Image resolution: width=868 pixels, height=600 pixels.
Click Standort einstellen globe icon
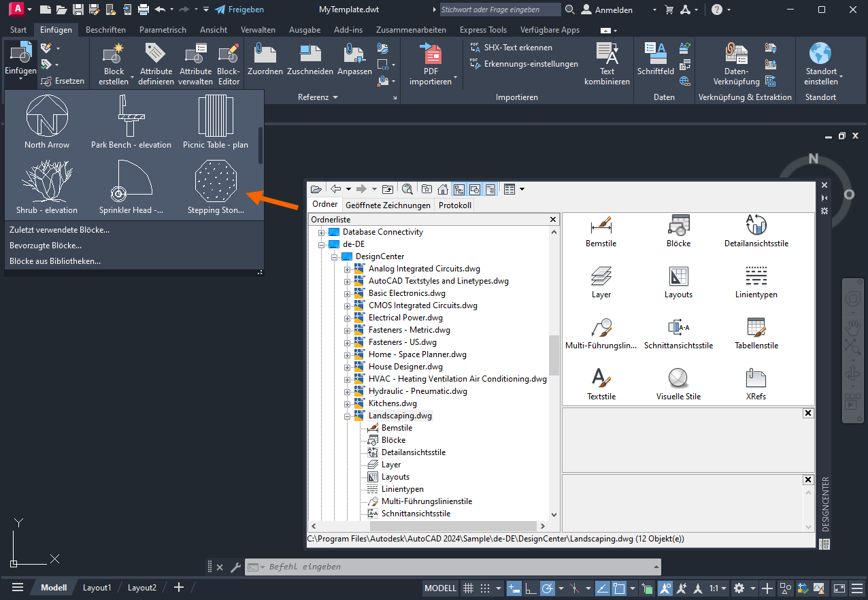pos(820,54)
